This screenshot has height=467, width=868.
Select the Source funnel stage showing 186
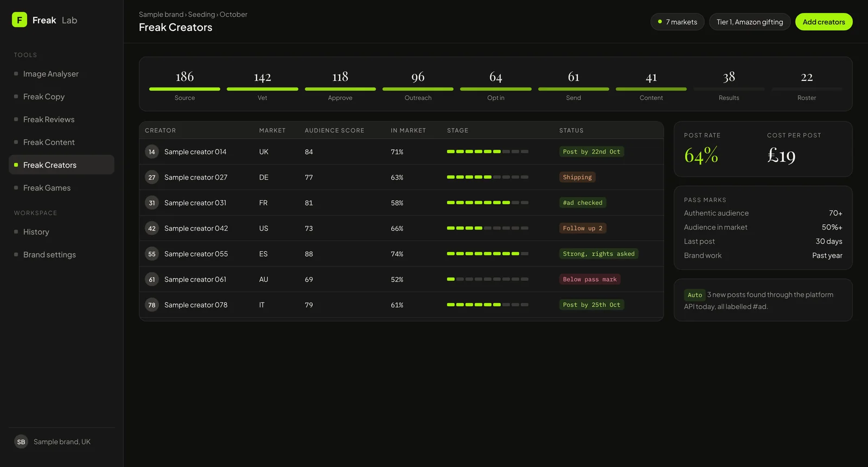(x=184, y=85)
